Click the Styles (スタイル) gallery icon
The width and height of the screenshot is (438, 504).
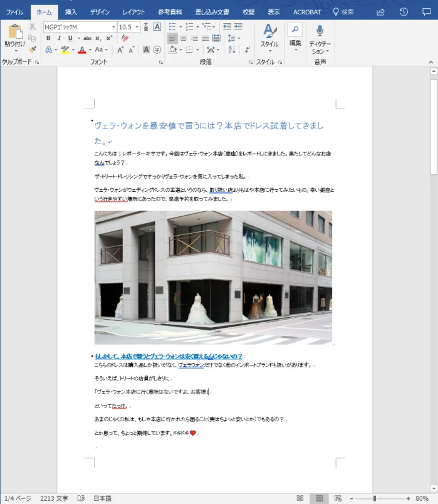[x=269, y=31]
